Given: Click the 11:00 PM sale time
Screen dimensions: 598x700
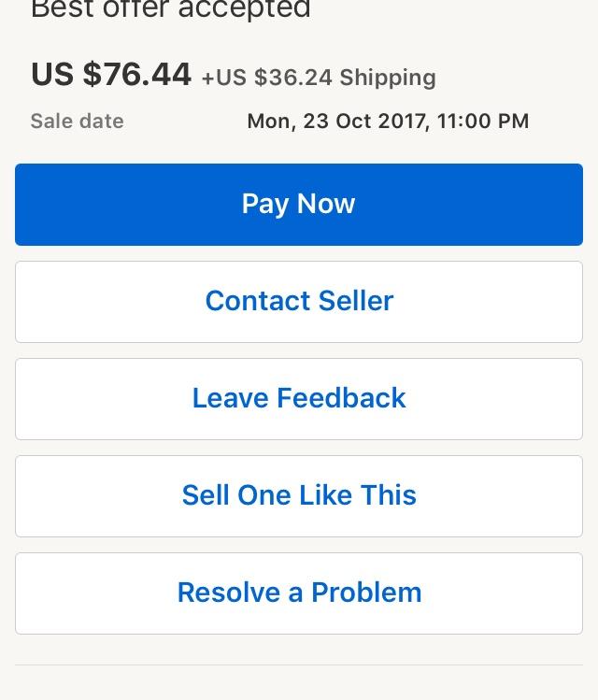Looking at the screenshot, I should pyautogui.click(x=483, y=121).
